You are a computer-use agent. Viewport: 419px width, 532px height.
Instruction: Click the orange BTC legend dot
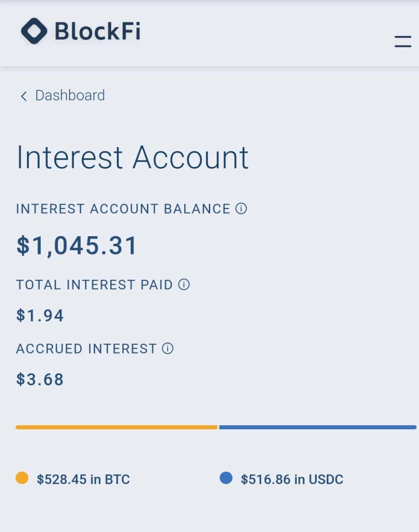[x=22, y=478]
